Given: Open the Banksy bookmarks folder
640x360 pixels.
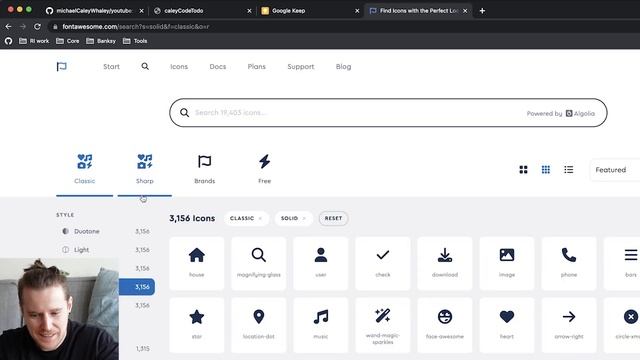Looking at the screenshot, I should pos(101,41).
